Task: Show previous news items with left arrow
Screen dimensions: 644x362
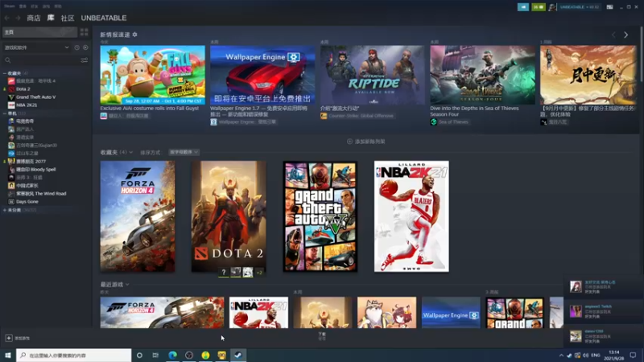Action: (x=613, y=35)
